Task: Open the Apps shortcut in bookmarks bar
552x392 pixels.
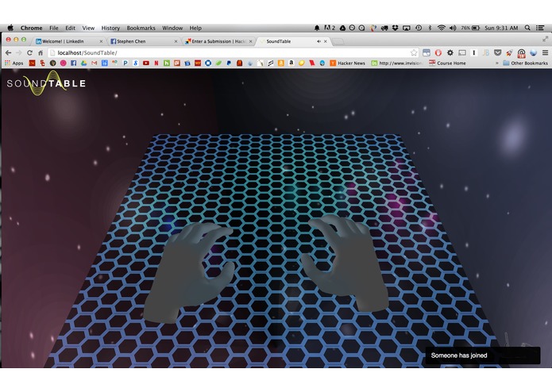Action: coord(14,63)
